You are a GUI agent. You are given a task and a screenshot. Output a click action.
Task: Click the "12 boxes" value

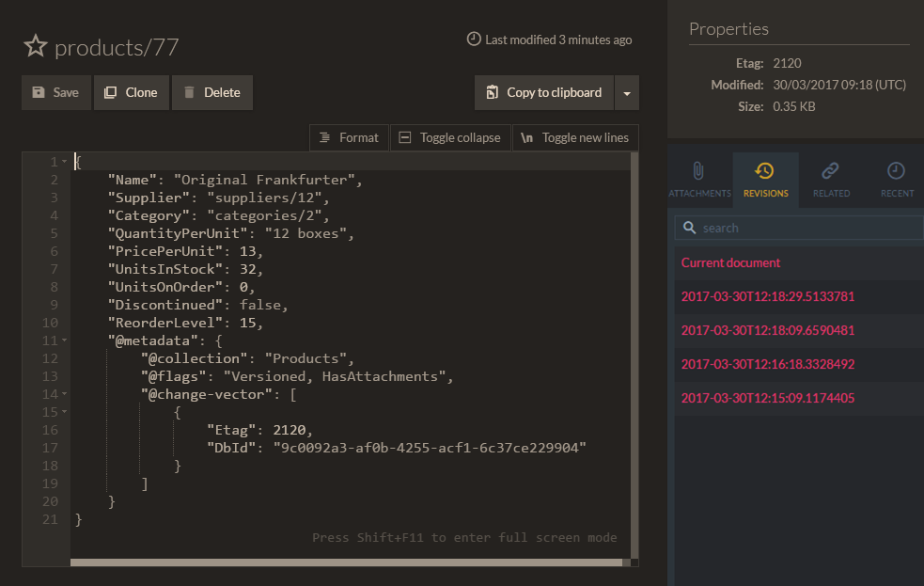coord(305,233)
